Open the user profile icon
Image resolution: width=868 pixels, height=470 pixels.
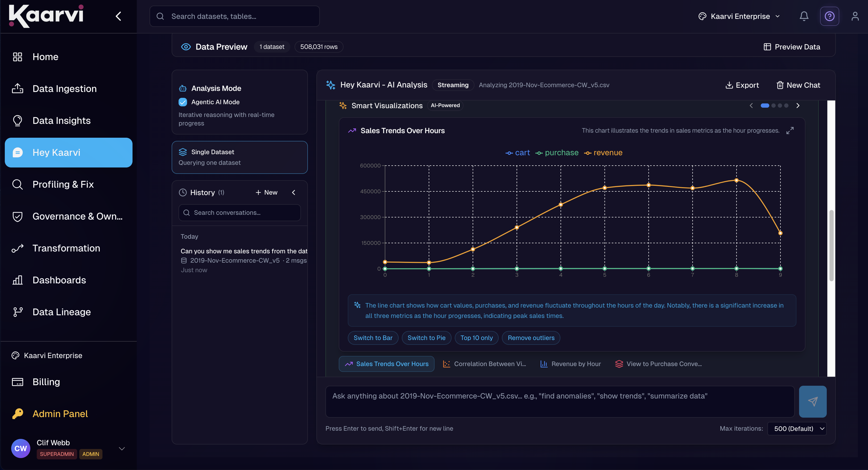pyautogui.click(x=855, y=16)
